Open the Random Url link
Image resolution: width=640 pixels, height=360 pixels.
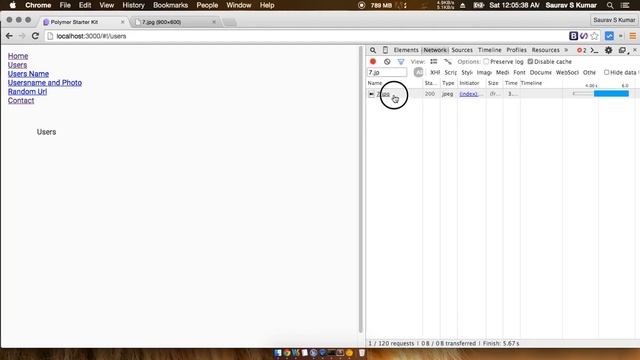(27, 92)
